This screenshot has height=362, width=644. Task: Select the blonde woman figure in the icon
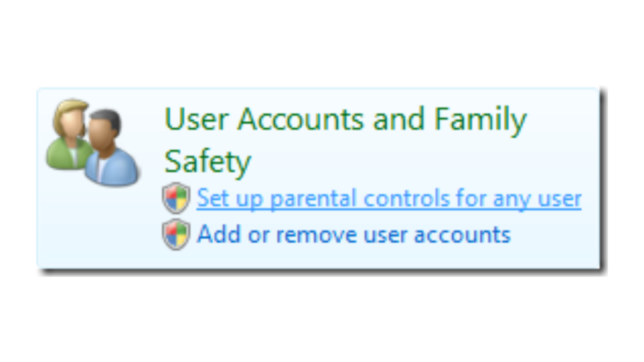tap(69, 133)
